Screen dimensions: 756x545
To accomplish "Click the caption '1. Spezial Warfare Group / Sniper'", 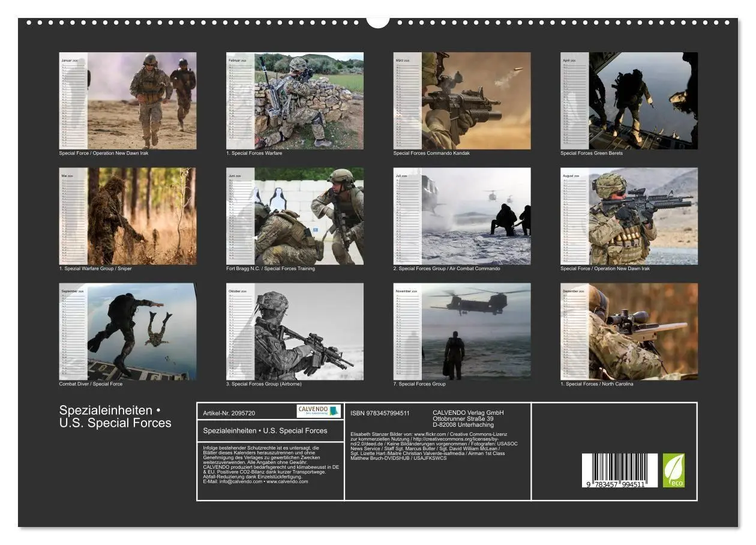I will (95, 268).
